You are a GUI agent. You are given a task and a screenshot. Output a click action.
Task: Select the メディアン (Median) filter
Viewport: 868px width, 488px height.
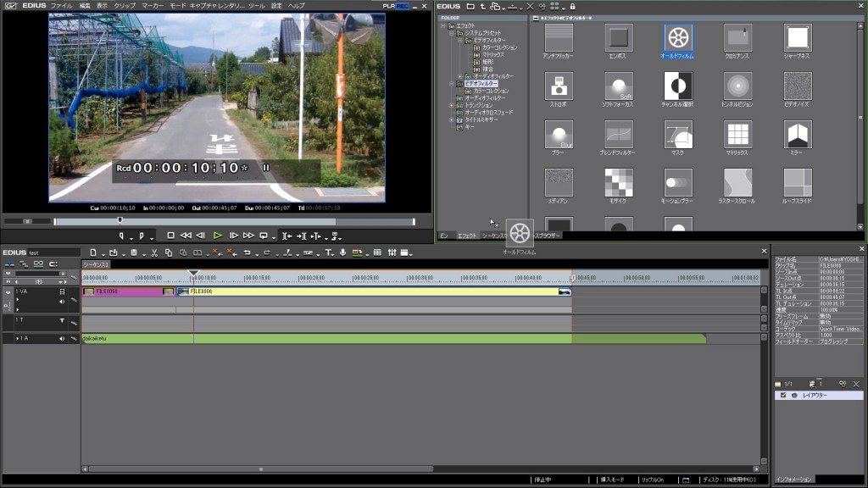click(x=559, y=183)
